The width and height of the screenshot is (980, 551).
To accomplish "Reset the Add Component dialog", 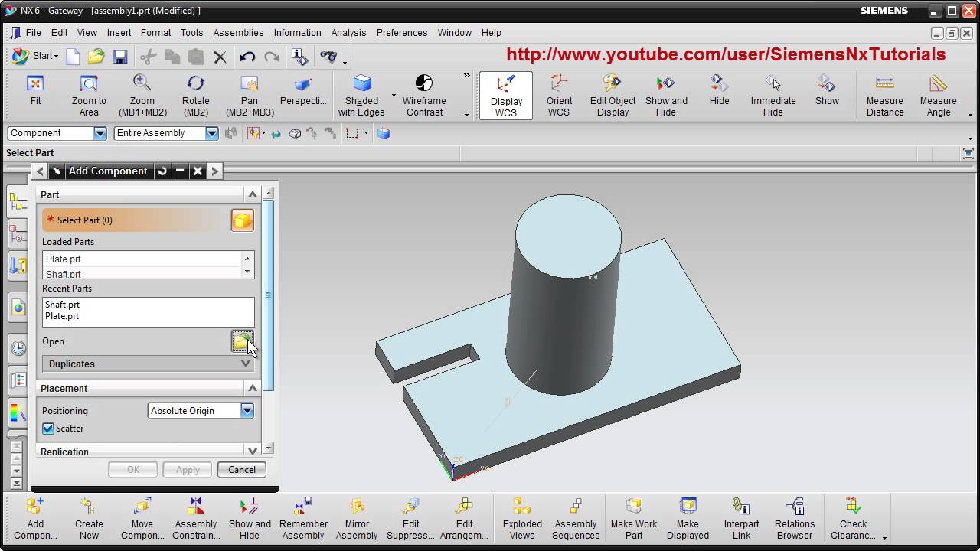I will click(x=162, y=171).
